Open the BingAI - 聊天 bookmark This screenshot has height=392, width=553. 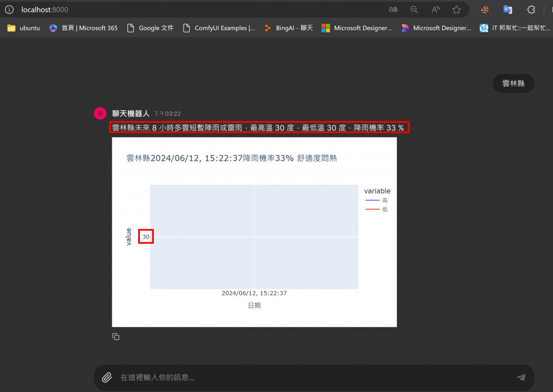click(x=288, y=28)
